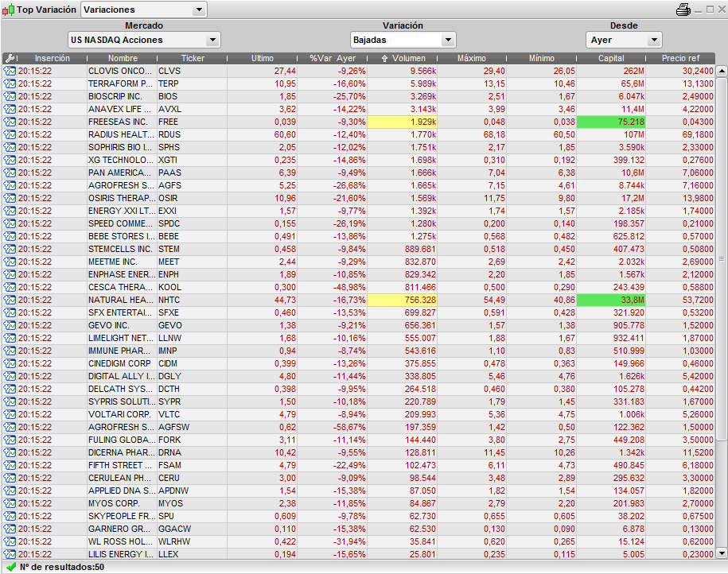Open chart icon for STEMCELLS INC. row
The width and height of the screenshot is (728, 574).
pyautogui.click(x=10, y=249)
